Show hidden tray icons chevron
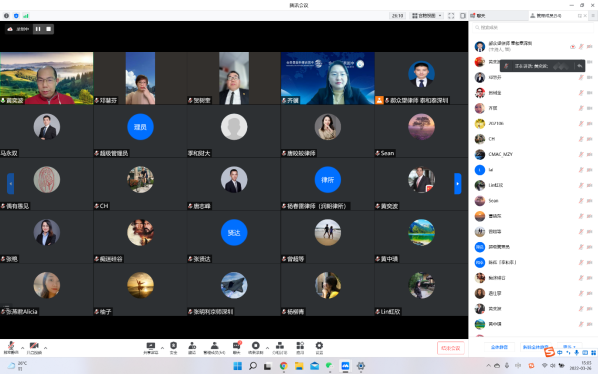Image resolution: width=598 pixels, height=374 pixels. [488, 366]
